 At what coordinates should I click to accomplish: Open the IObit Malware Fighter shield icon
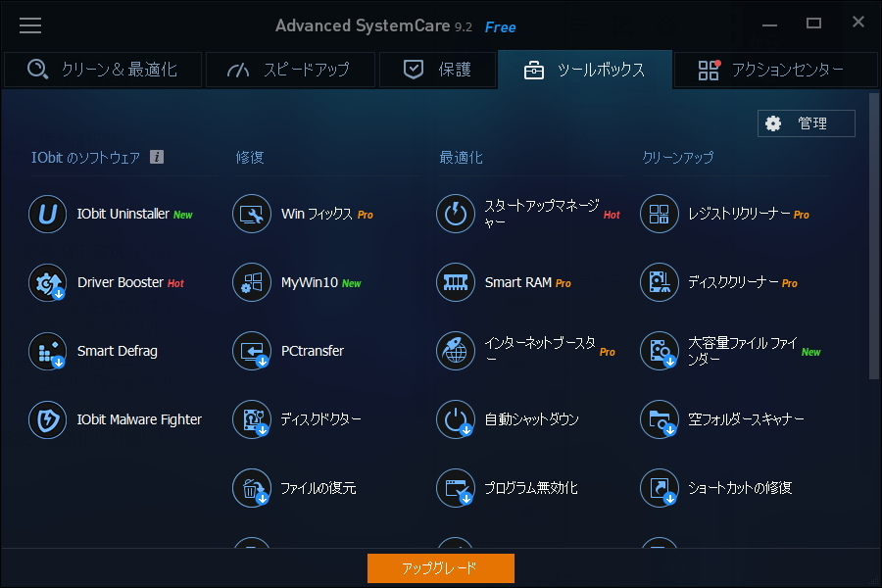(48, 419)
